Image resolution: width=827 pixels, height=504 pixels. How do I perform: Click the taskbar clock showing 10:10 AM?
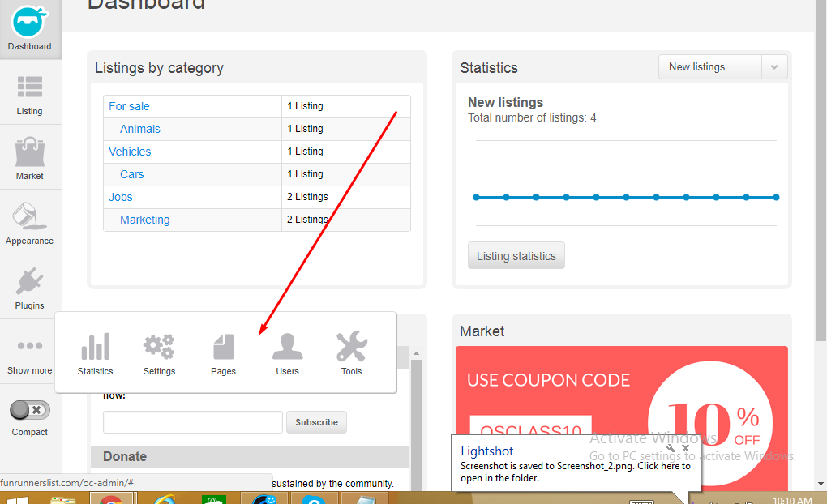click(x=792, y=500)
